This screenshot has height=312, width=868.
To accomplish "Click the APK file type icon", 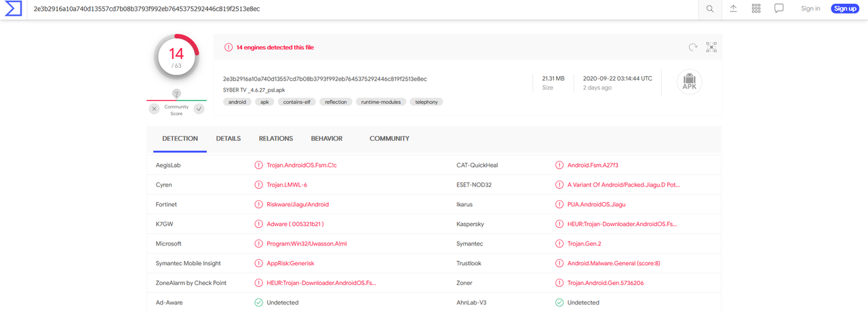I will pyautogui.click(x=690, y=82).
